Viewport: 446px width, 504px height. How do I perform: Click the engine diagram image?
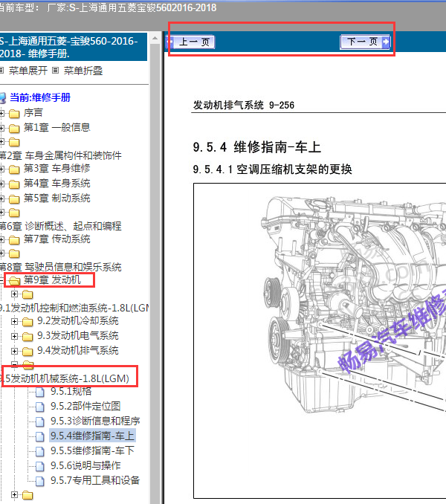(x=320, y=340)
